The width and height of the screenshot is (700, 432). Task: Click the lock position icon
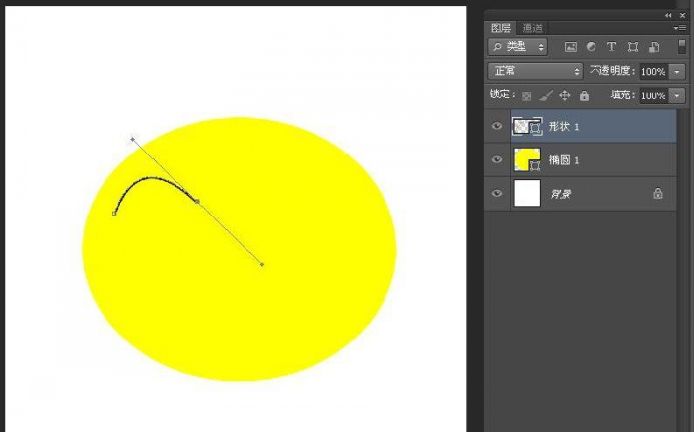click(x=565, y=96)
